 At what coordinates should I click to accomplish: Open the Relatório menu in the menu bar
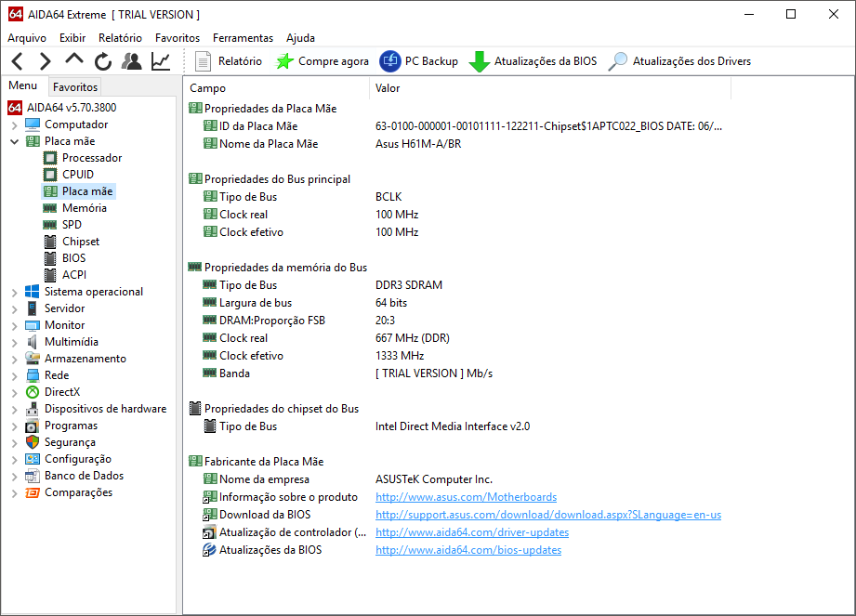click(x=120, y=38)
